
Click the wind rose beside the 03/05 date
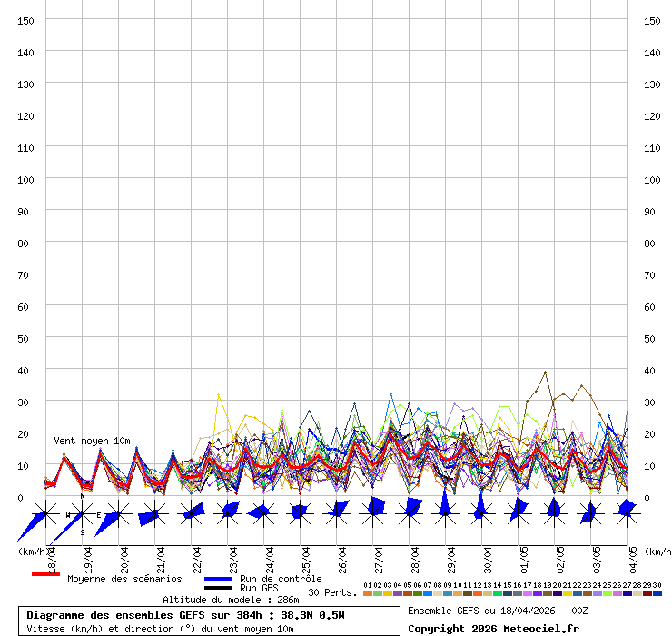click(589, 513)
